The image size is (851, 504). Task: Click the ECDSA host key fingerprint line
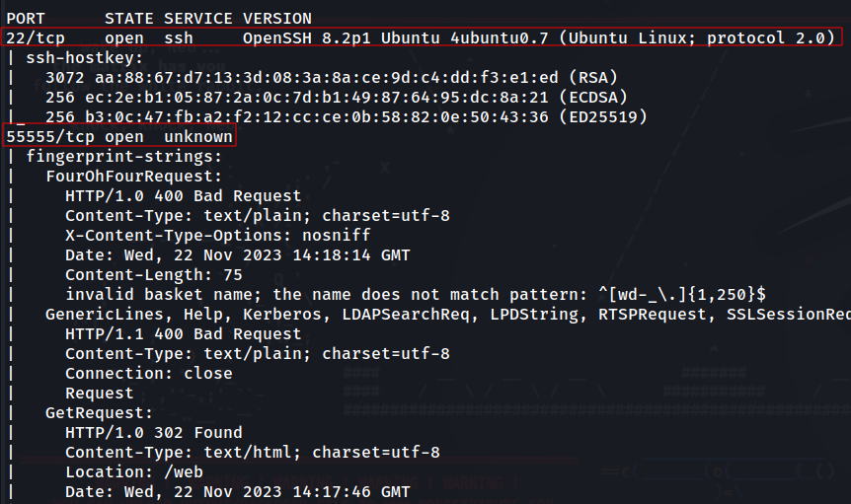click(x=337, y=97)
